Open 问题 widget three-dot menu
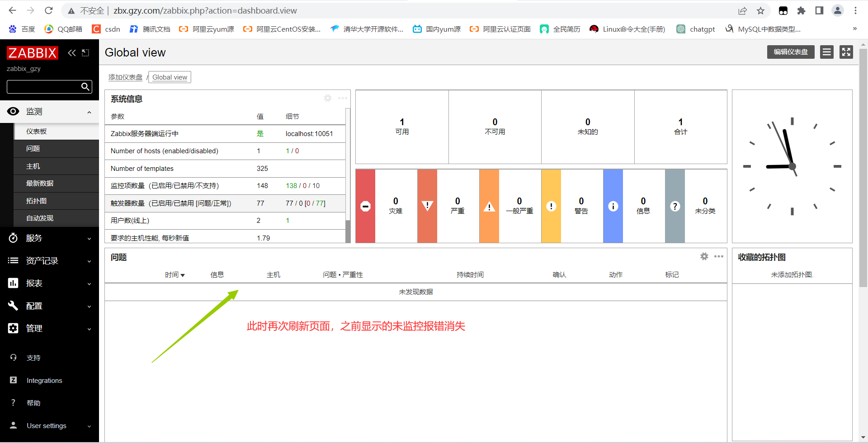868x443 pixels. [719, 256]
